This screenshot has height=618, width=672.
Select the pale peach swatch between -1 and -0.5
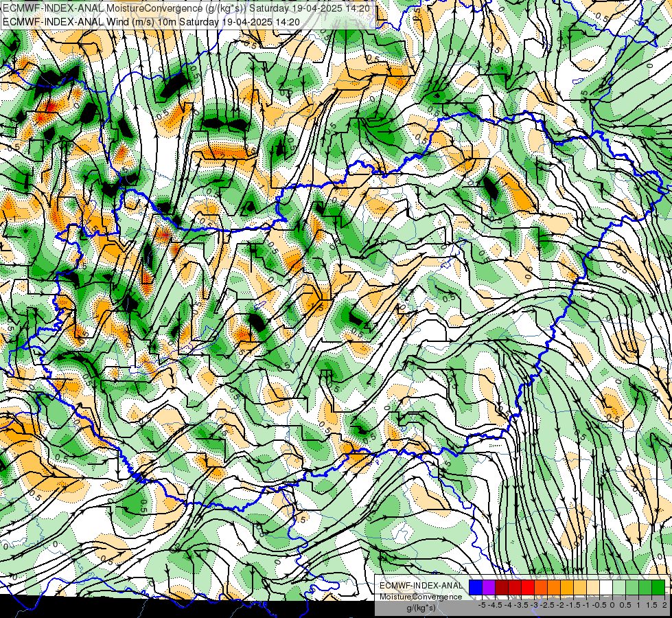tap(593, 588)
